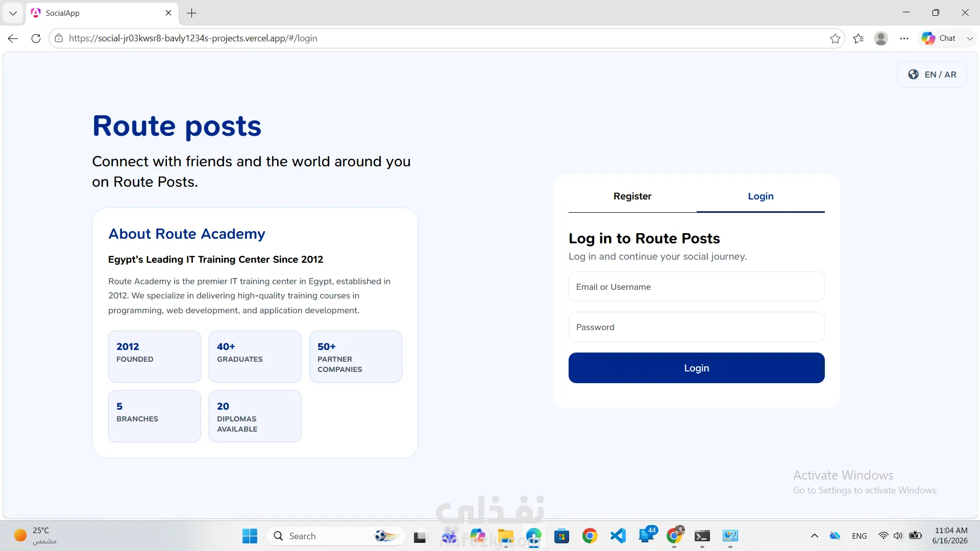Screen dimensions: 980x551
Task: Open the browser profile avatar
Action: [x=881, y=38]
